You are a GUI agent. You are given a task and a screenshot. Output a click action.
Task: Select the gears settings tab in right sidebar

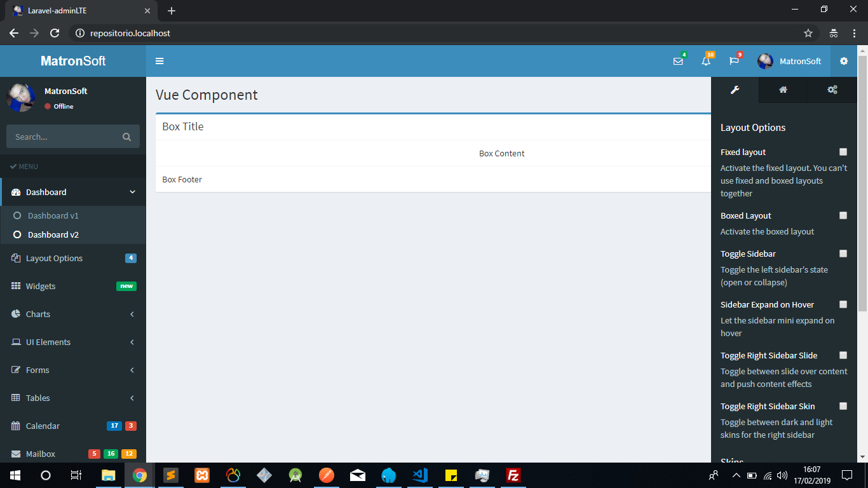(x=832, y=90)
